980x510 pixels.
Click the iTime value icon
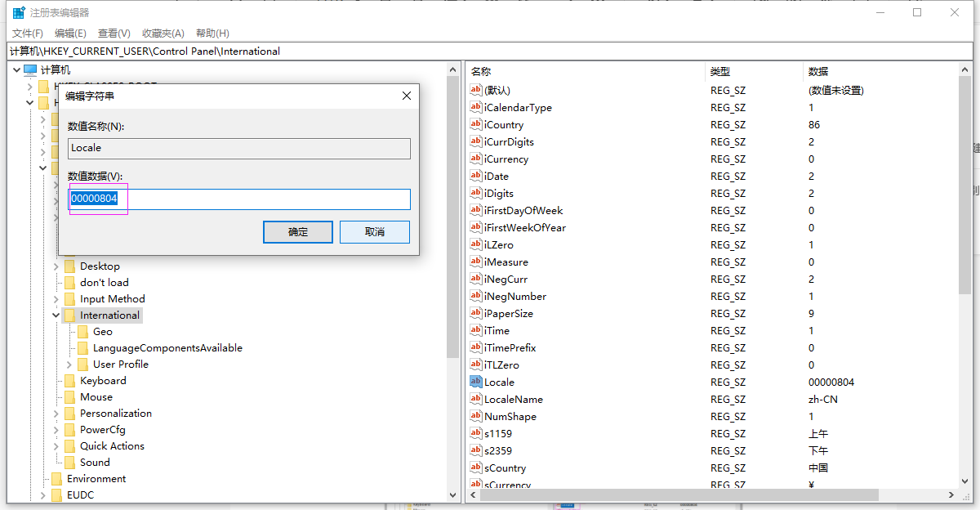click(x=476, y=330)
